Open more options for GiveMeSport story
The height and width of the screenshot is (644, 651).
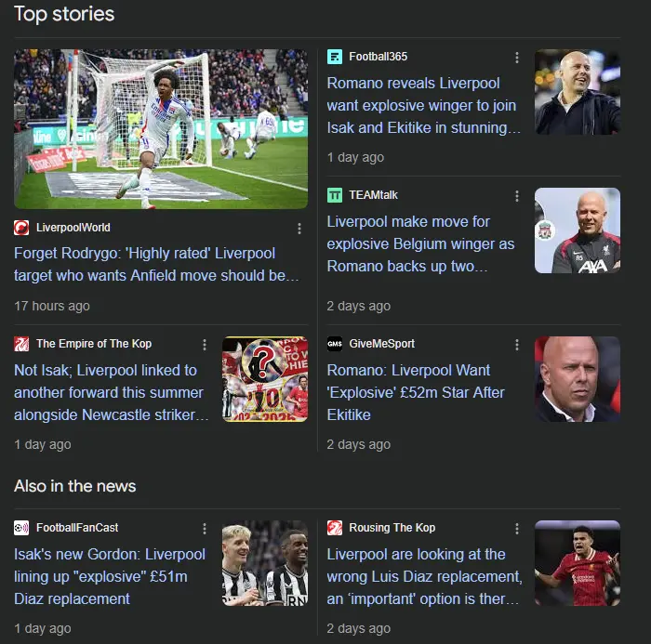pos(517,345)
